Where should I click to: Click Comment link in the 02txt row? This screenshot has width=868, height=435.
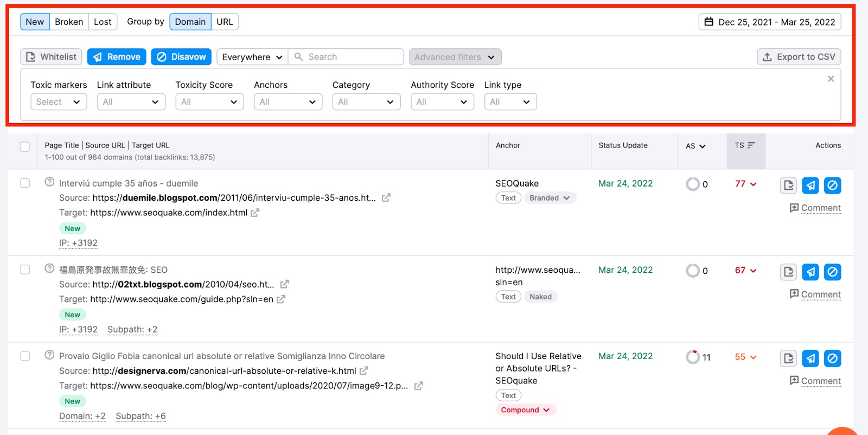click(x=820, y=295)
